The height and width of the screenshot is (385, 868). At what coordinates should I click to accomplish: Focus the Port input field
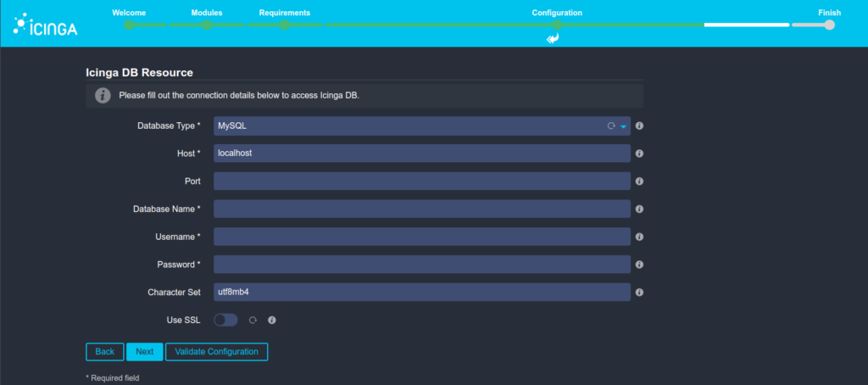pyautogui.click(x=422, y=181)
